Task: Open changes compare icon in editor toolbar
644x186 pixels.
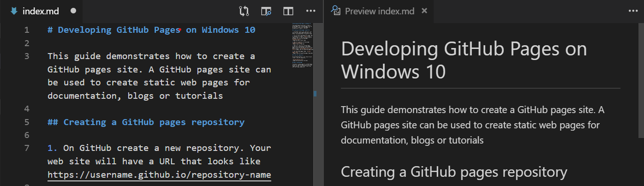Action: 244,11
